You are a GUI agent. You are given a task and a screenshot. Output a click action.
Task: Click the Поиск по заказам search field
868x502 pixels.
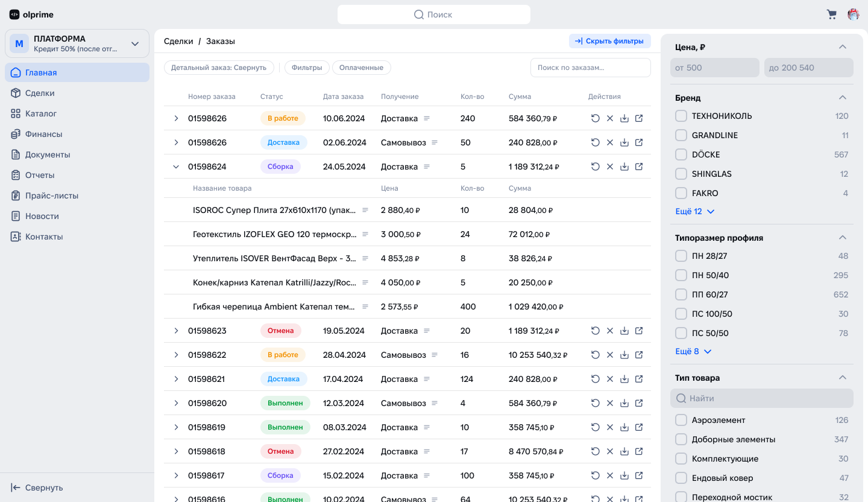pos(590,67)
